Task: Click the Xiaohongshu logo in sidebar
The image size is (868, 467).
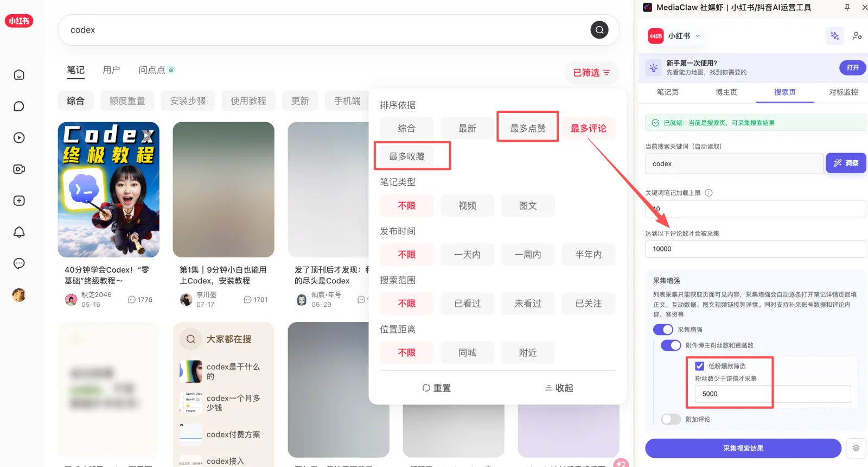Action: pyautogui.click(x=19, y=21)
